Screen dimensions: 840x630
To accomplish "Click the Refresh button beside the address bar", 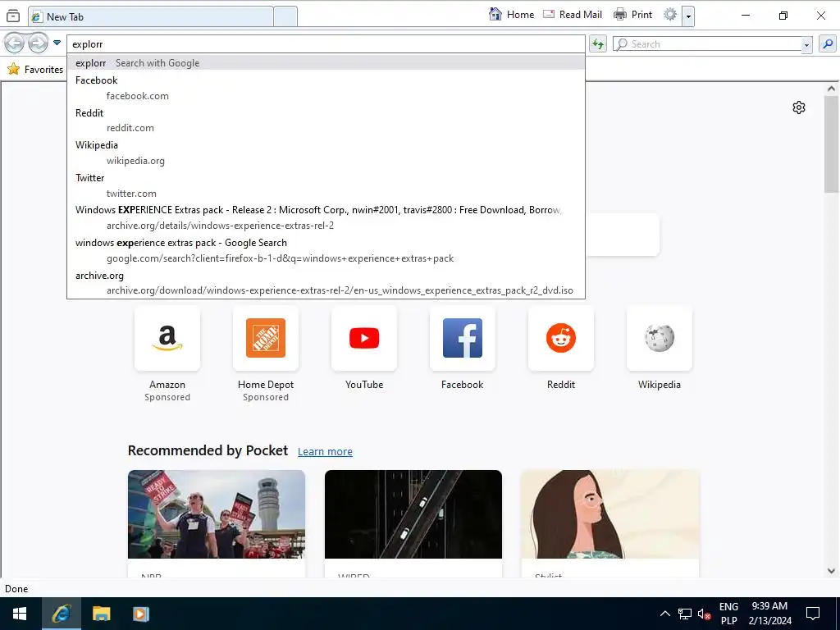I will (x=598, y=44).
